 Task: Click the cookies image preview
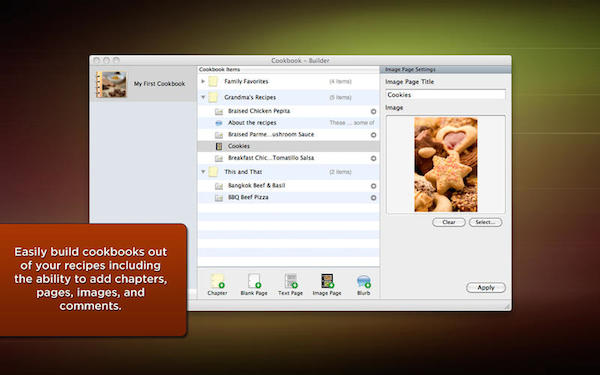(446, 165)
